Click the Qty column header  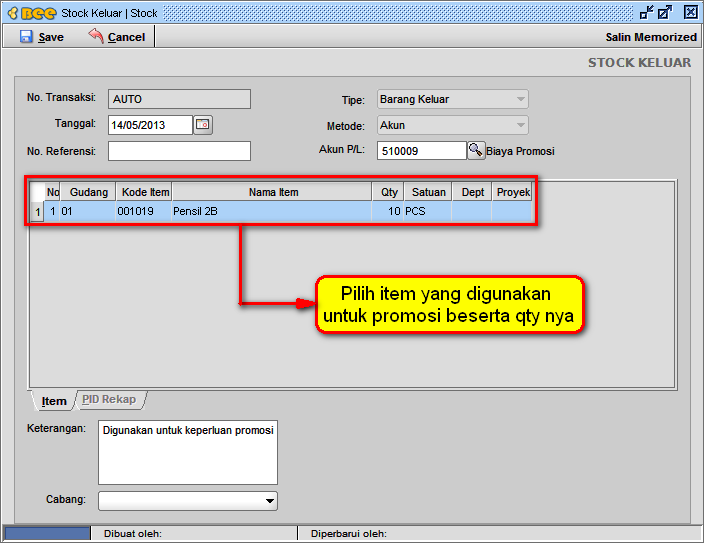389,192
